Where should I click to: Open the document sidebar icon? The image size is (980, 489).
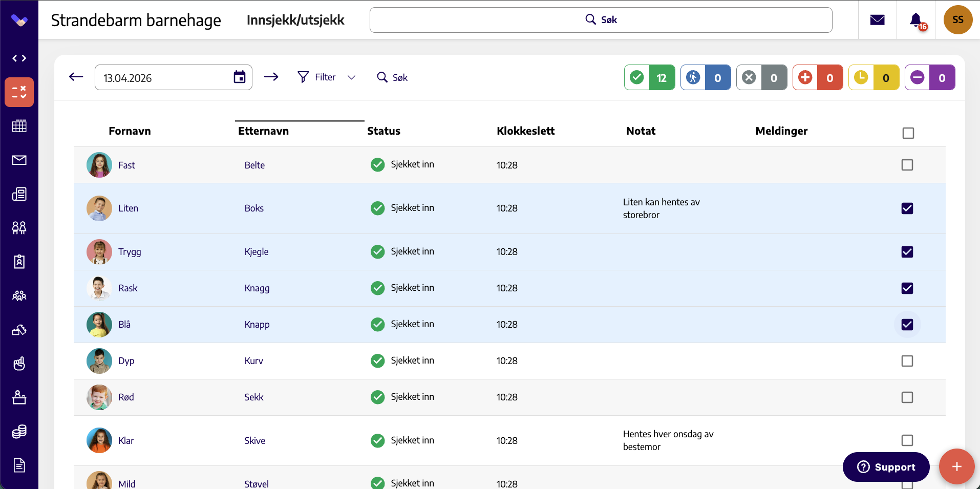19,465
